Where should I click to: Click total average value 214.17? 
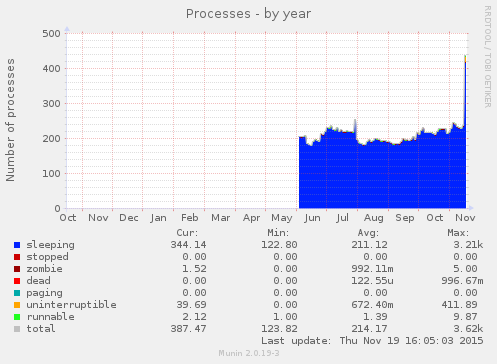pos(369,329)
